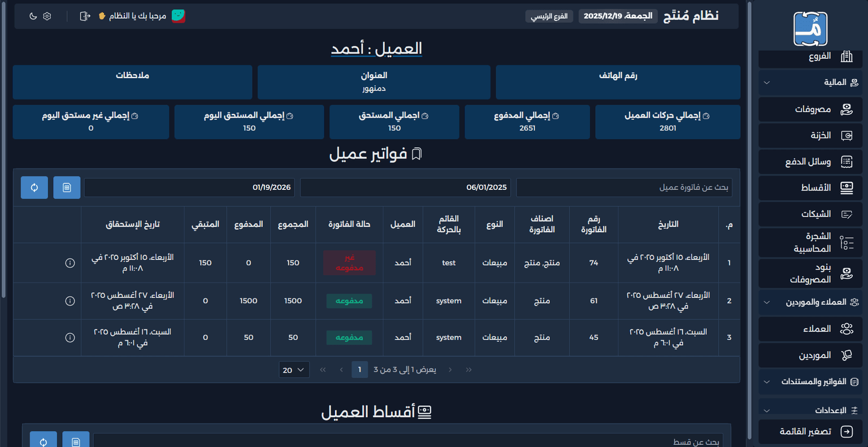Click the 06/01/2025 date field
This screenshot has width=868, height=447.
[405, 187]
